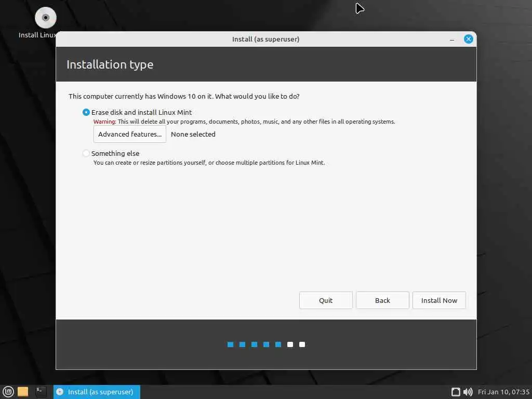The image size is (532, 399).
Task: Click the create or resize partitions description
Action: click(x=209, y=163)
